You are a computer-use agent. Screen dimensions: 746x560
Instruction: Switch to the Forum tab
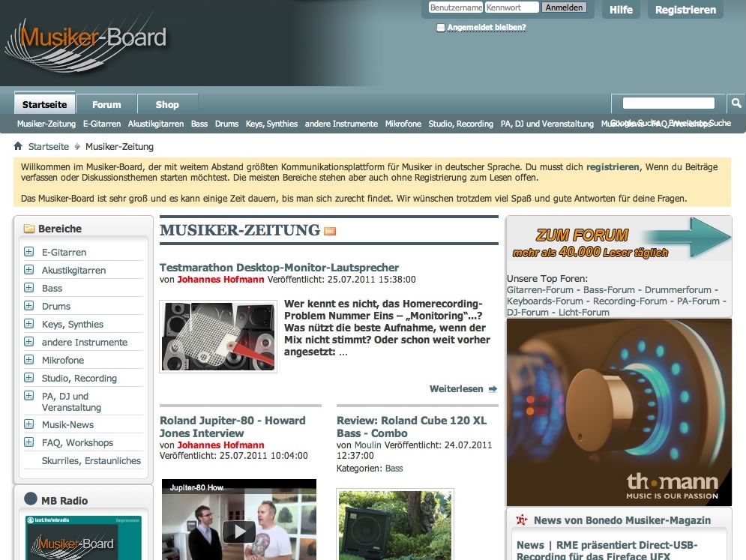106,105
